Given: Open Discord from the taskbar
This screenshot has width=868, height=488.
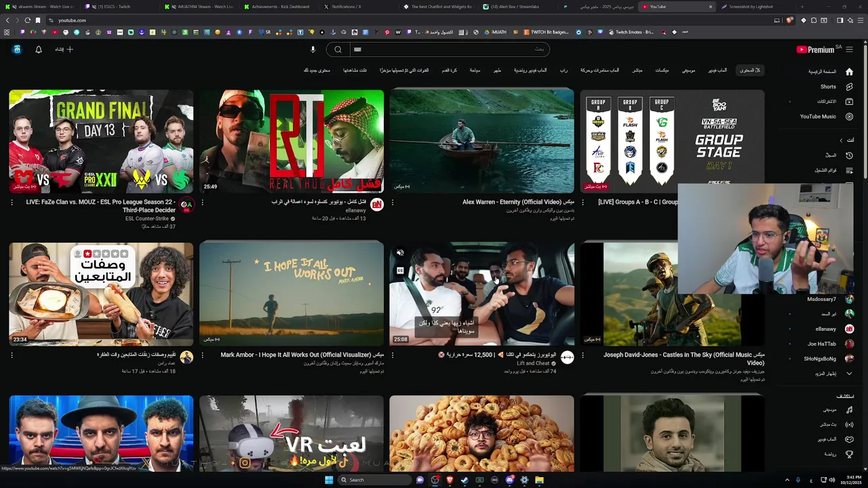Looking at the screenshot, I should click(509, 480).
